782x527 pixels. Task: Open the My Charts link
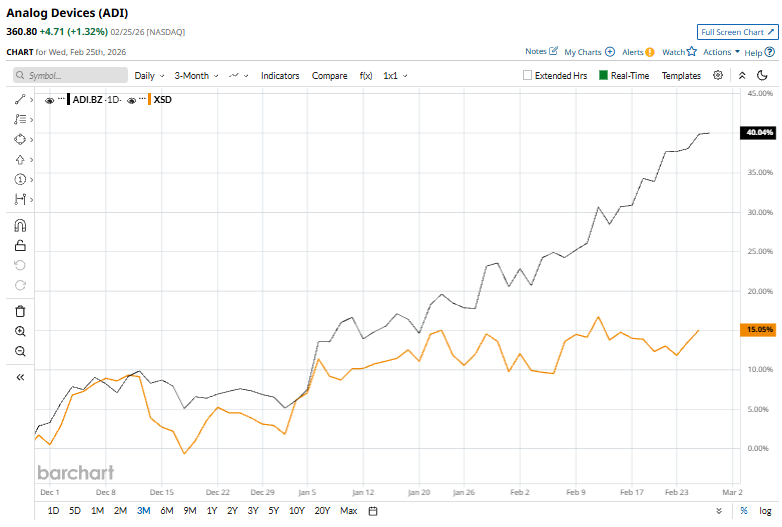point(589,51)
